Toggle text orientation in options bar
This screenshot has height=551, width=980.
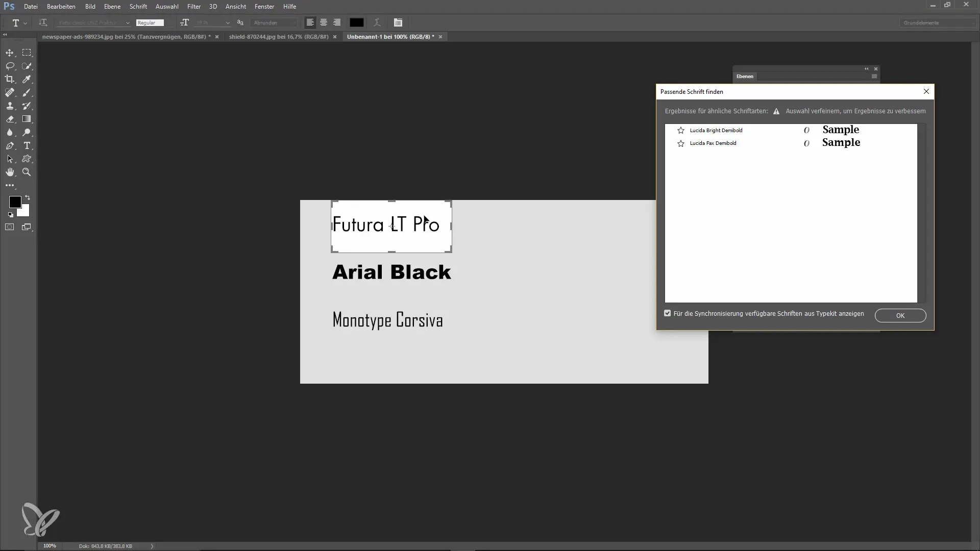(x=43, y=22)
